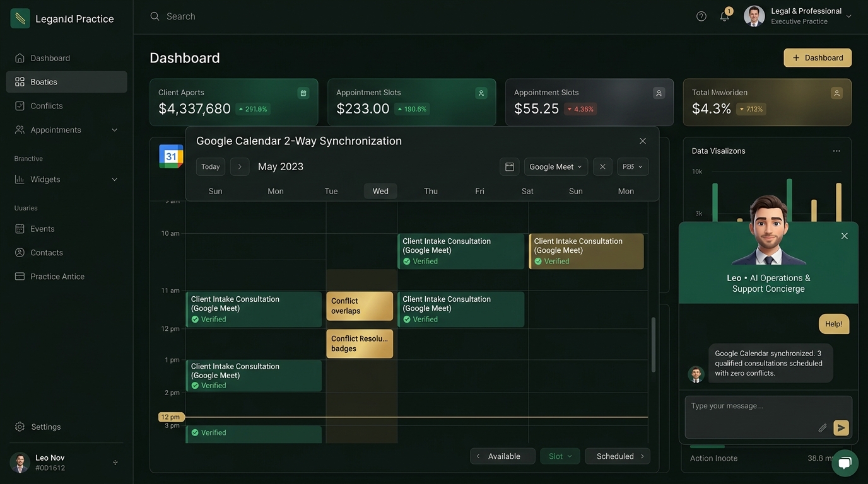
Task: Expand the Widgets sidebar section
Action: point(115,180)
